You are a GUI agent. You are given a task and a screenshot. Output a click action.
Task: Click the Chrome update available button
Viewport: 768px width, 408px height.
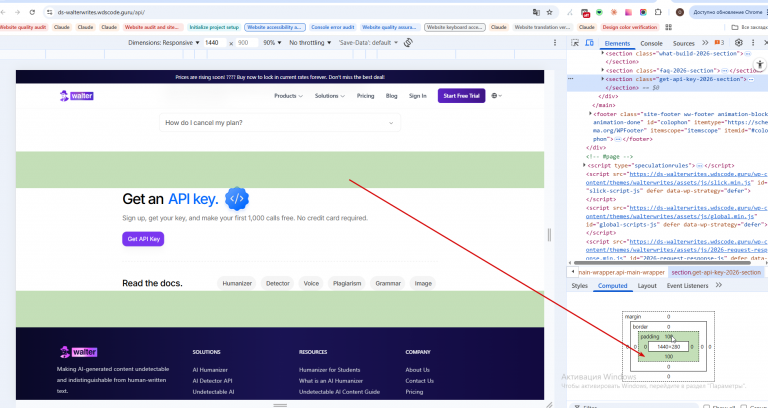(x=729, y=12)
